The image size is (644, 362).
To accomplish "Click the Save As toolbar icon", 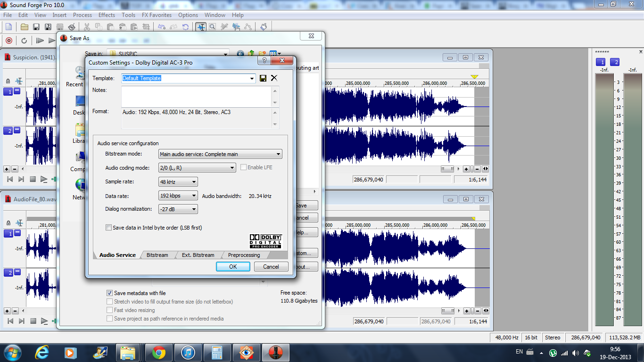I will tap(48, 27).
